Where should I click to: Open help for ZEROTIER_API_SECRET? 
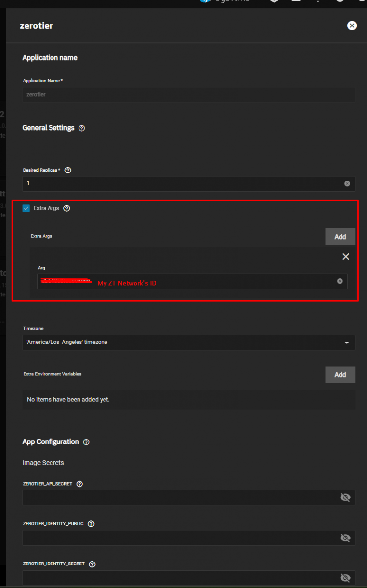coord(79,484)
